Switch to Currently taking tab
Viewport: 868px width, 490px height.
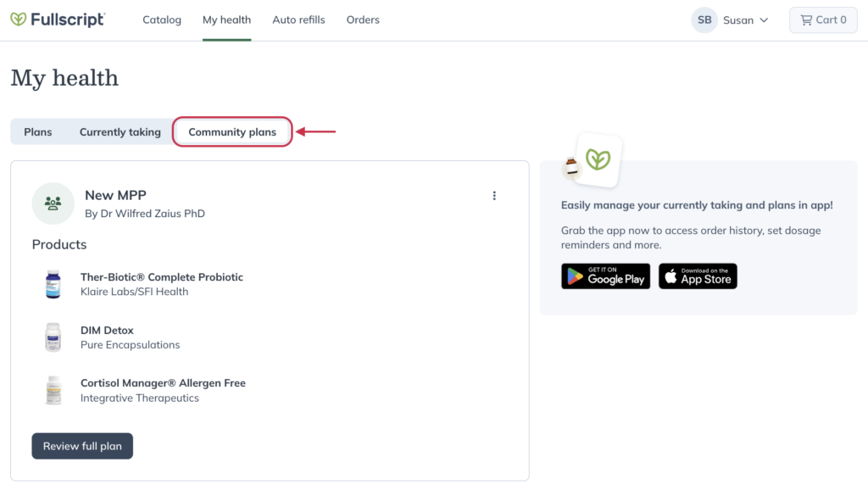tap(120, 131)
